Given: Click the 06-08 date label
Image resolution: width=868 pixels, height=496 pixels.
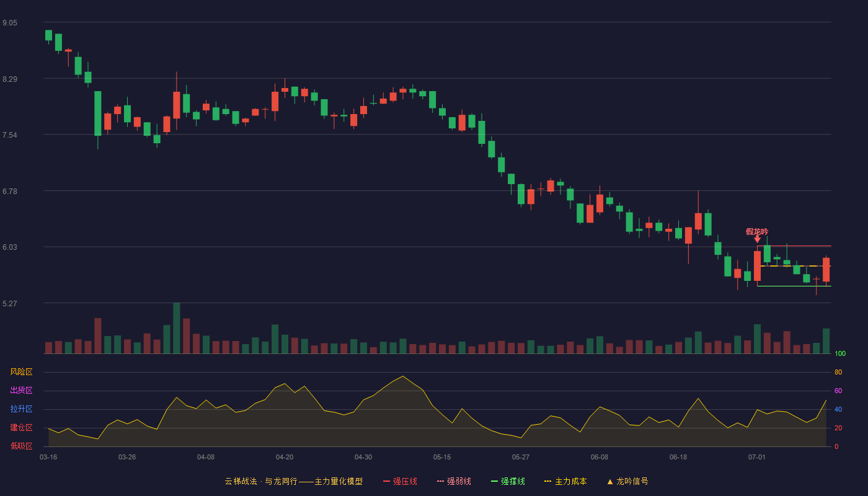Looking at the screenshot, I should click(x=600, y=457).
